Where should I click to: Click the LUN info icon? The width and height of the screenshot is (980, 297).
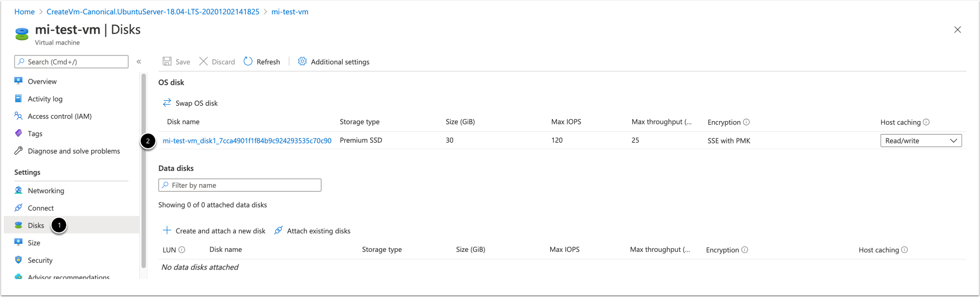pos(182,250)
